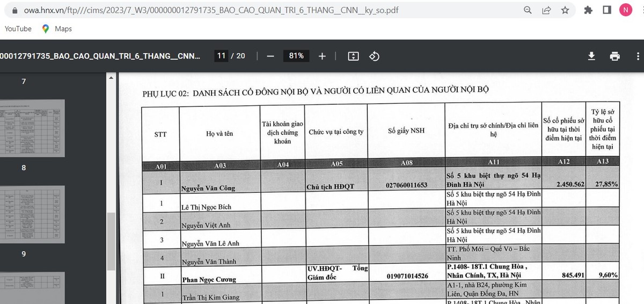Open the Maps bookmark

coord(57,28)
